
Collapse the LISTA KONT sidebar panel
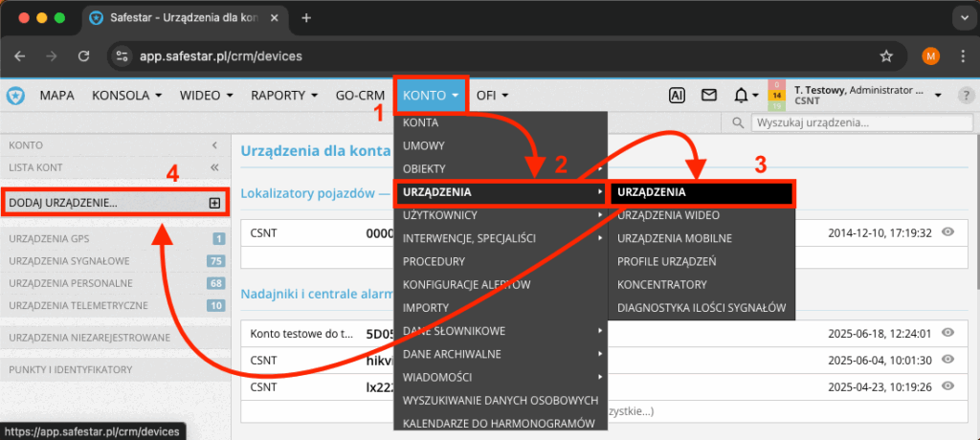[214, 166]
